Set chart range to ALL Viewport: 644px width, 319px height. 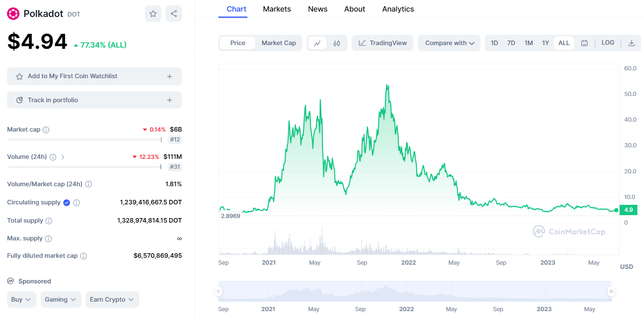pyautogui.click(x=564, y=43)
